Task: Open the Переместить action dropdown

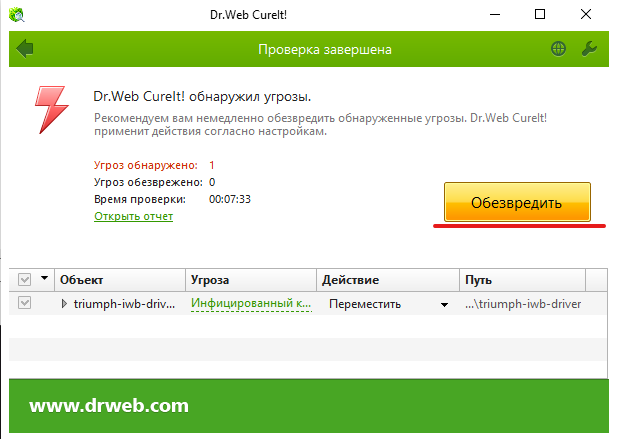Action: point(444,304)
